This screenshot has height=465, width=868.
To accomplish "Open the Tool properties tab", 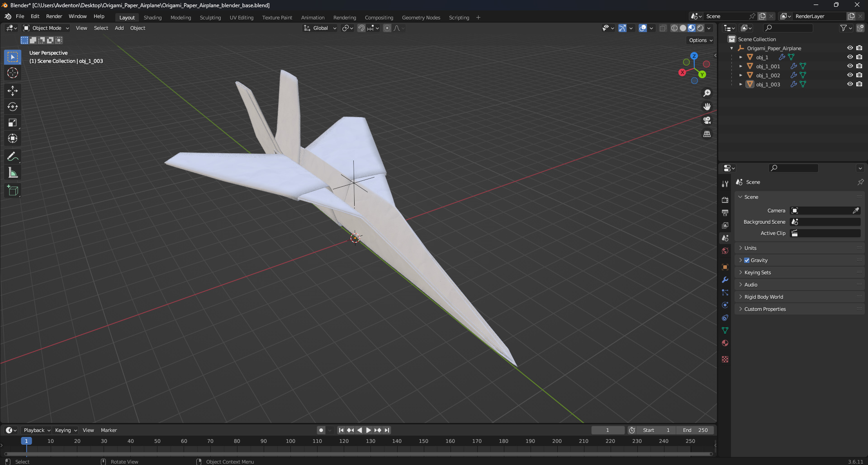I will [725, 183].
